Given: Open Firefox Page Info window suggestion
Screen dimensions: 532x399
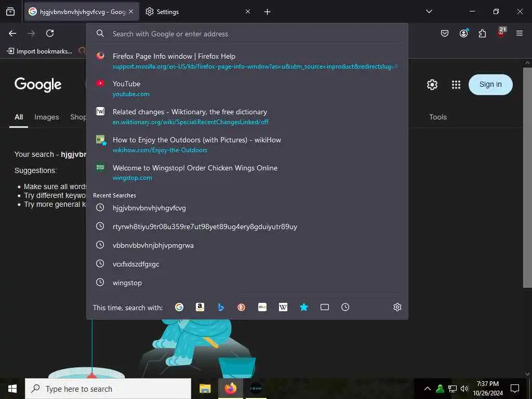Looking at the screenshot, I should [x=247, y=61].
